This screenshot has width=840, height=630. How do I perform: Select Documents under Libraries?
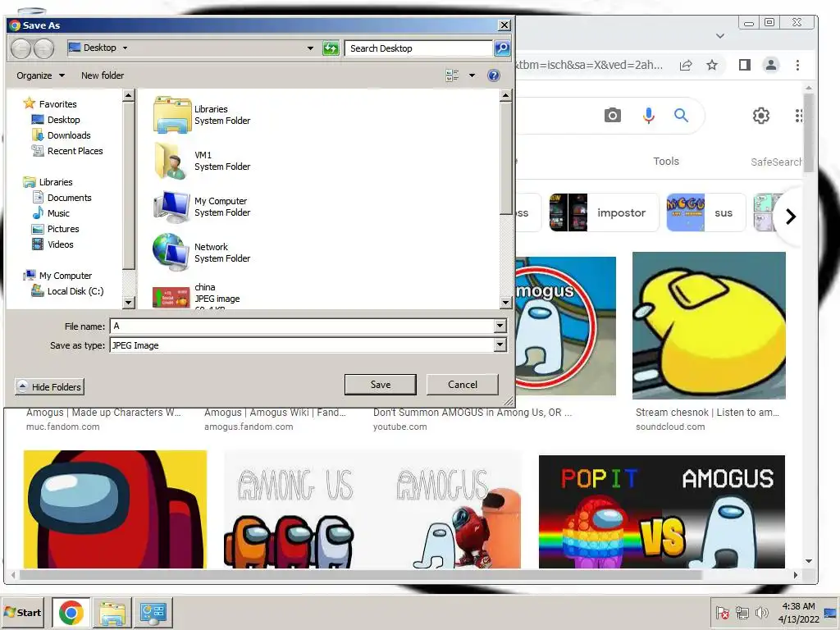click(62, 198)
